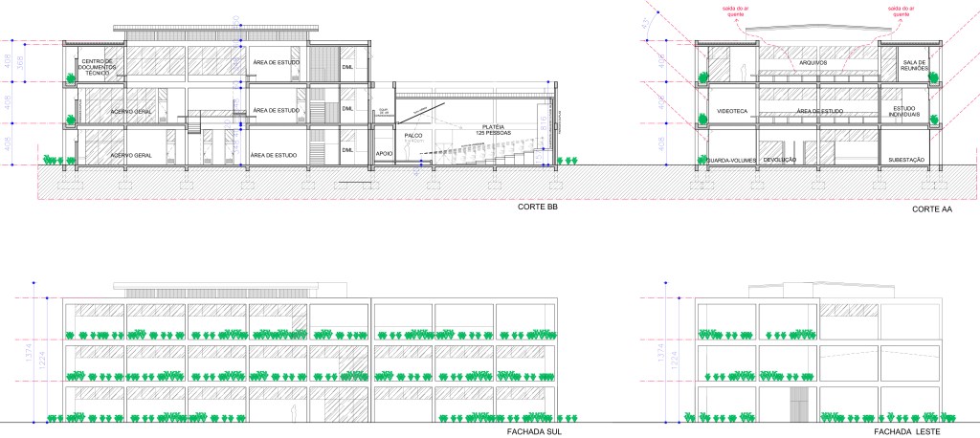Click the VIDEOTECA room label

click(x=731, y=111)
